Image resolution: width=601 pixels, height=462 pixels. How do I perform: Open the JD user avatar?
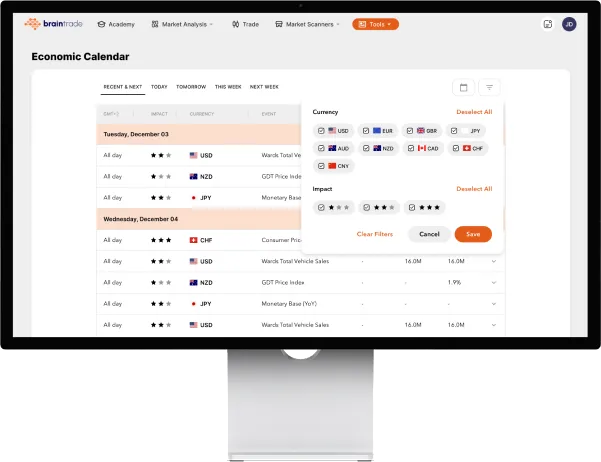click(569, 24)
